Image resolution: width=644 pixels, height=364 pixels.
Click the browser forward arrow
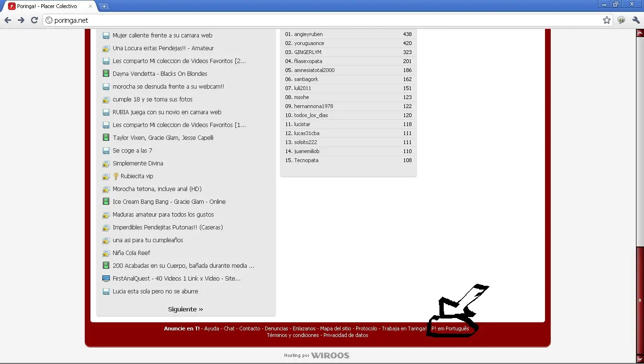point(21,20)
